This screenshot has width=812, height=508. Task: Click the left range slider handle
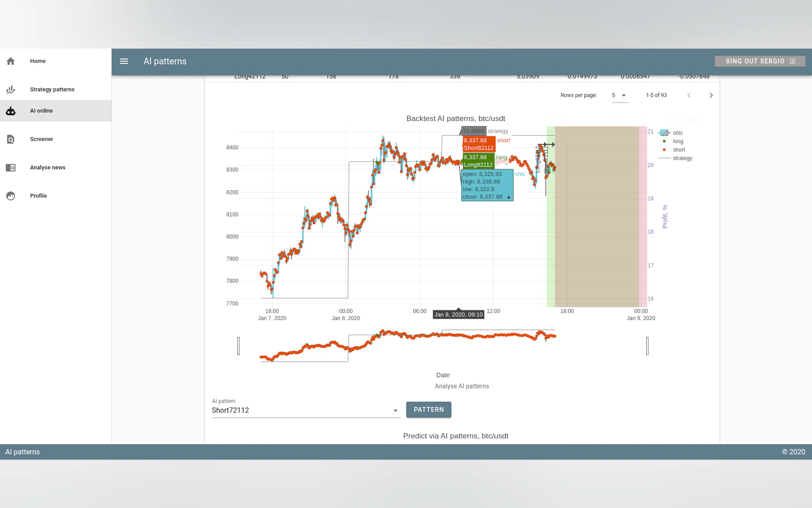click(238, 346)
